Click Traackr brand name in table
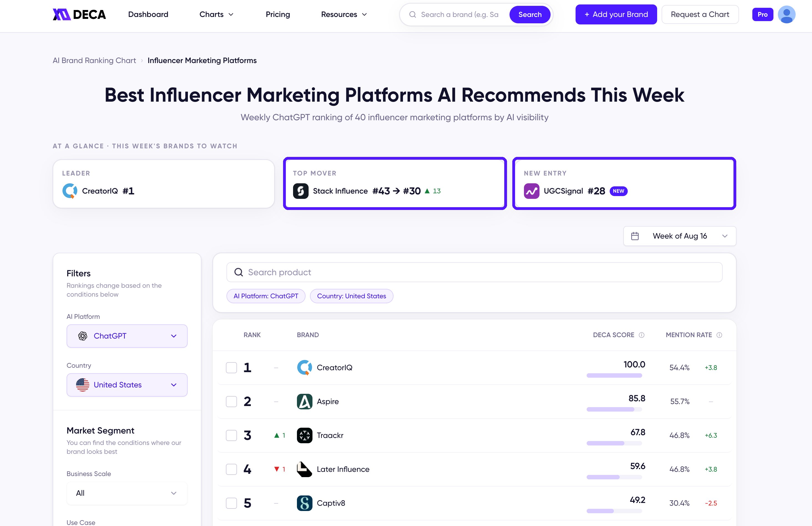812x526 pixels. click(x=330, y=435)
